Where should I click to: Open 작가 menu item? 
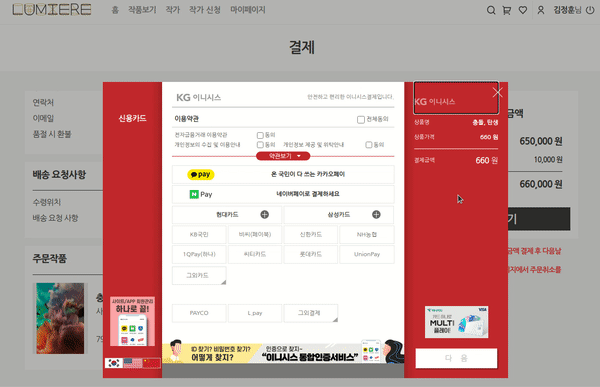[x=173, y=10]
